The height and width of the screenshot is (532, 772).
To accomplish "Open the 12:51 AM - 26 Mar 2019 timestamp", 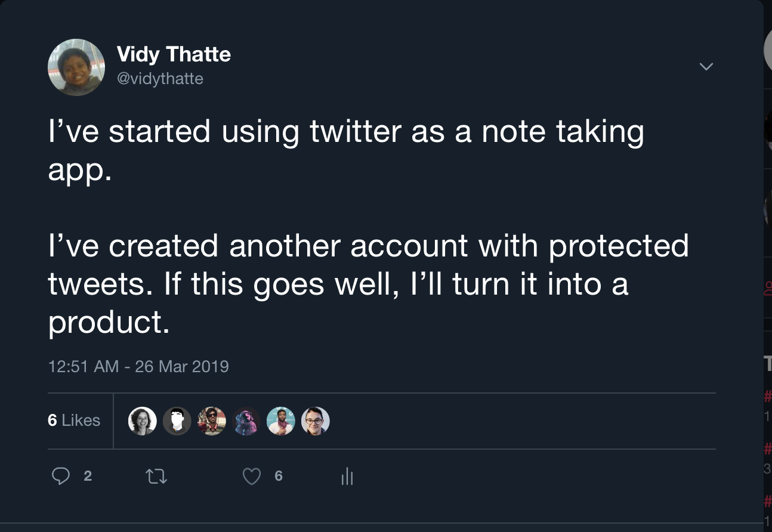I will [x=138, y=366].
